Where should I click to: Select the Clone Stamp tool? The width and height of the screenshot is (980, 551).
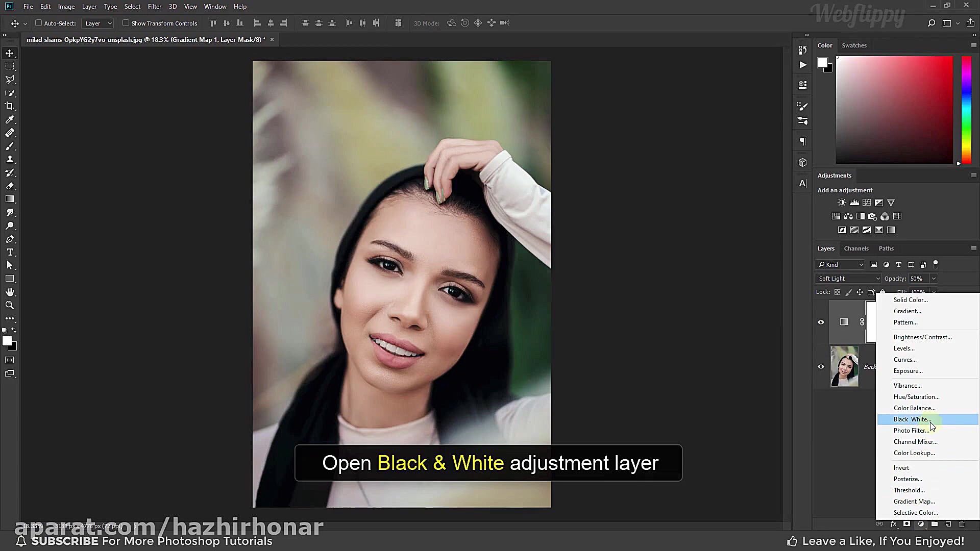click(x=10, y=159)
